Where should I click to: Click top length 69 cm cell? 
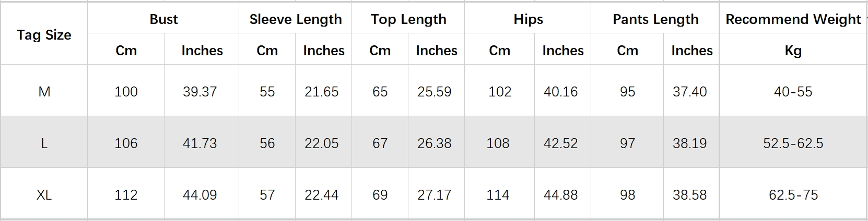[380, 195]
